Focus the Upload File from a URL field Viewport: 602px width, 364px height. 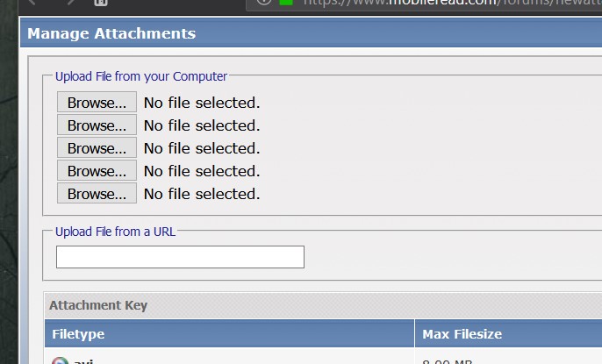tap(180, 257)
